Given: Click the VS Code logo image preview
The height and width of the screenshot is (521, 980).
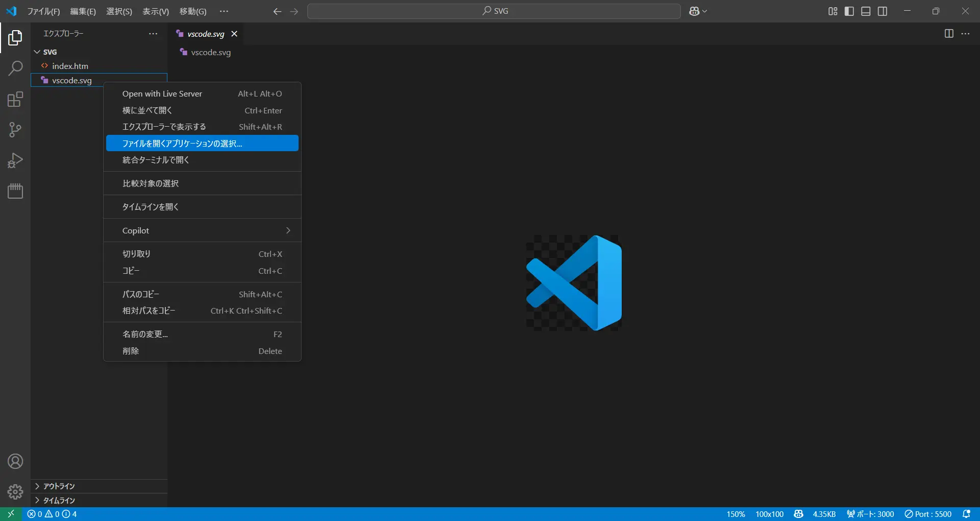Looking at the screenshot, I should pos(574,283).
